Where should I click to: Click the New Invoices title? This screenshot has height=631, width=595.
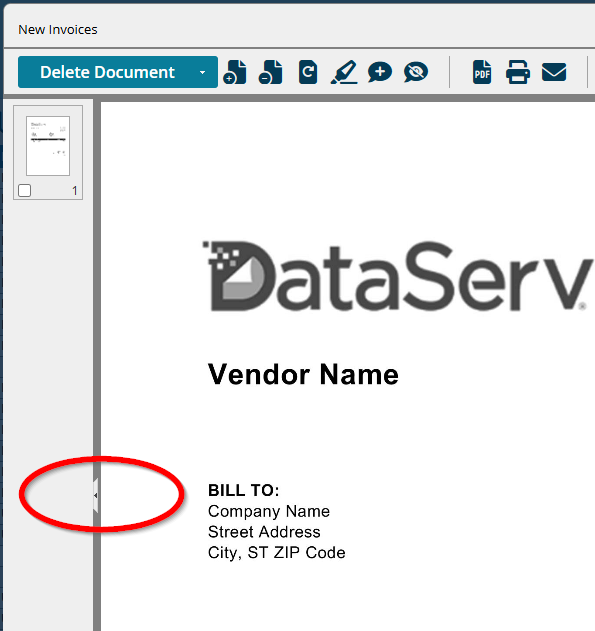pos(58,29)
